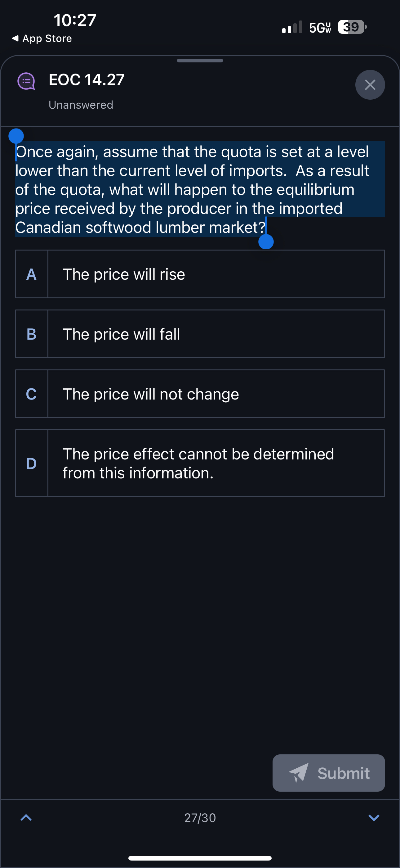Tap the sheet drag handle at top
The height and width of the screenshot is (868, 400).
pyautogui.click(x=200, y=61)
